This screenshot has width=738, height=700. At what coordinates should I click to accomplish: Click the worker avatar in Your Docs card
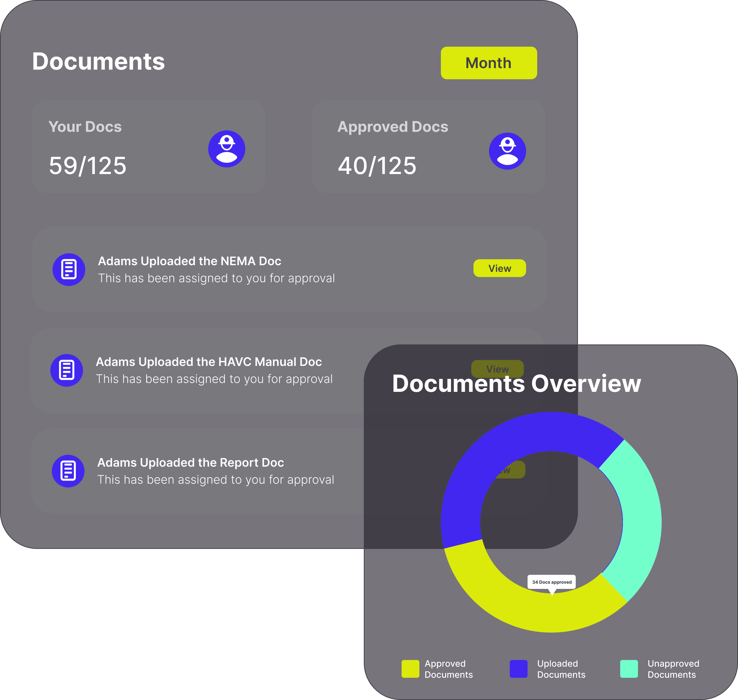coord(226,149)
